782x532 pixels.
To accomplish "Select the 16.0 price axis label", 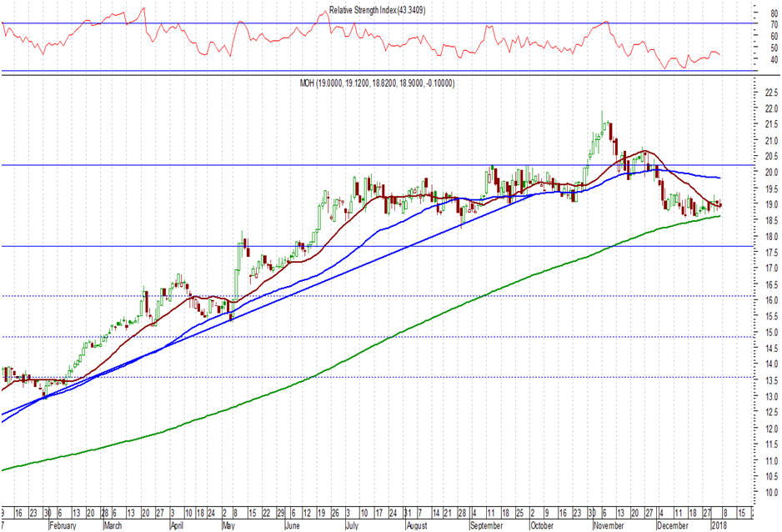I will point(771,301).
